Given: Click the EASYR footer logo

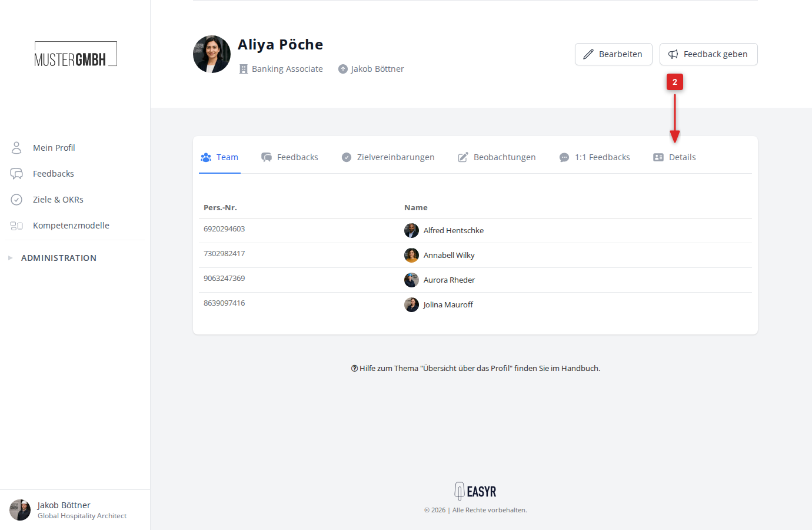Looking at the screenshot, I should (x=475, y=491).
